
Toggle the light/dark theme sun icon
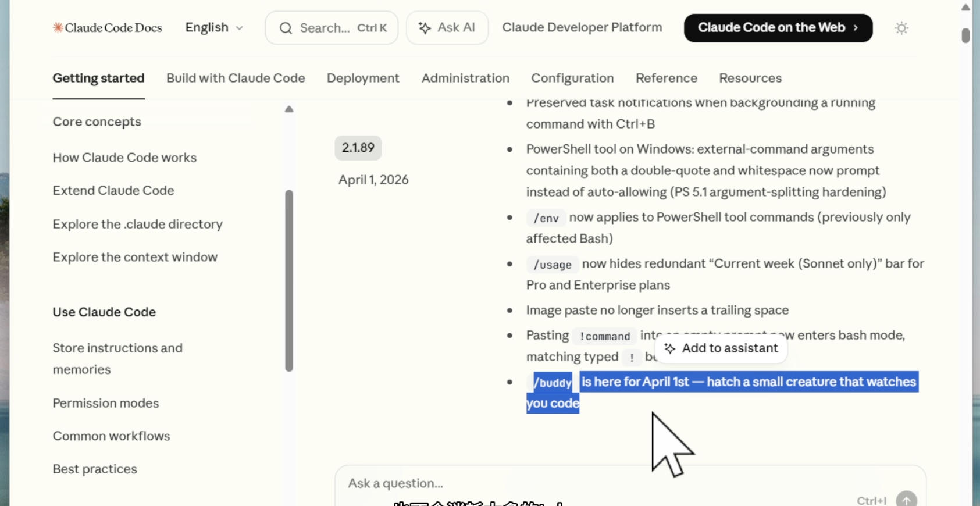[x=901, y=28]
